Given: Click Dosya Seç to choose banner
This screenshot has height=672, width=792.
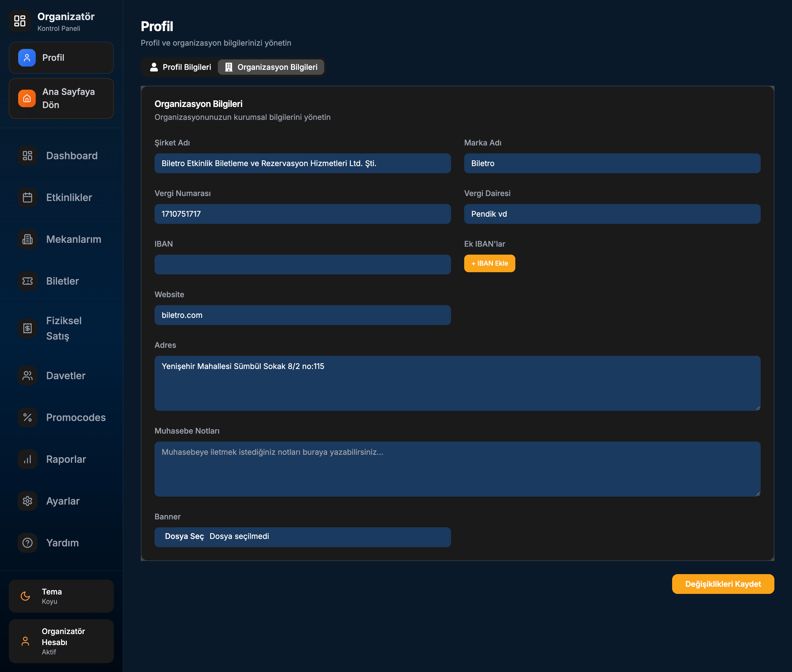Looking at the screenshot, I should point(184,536).
